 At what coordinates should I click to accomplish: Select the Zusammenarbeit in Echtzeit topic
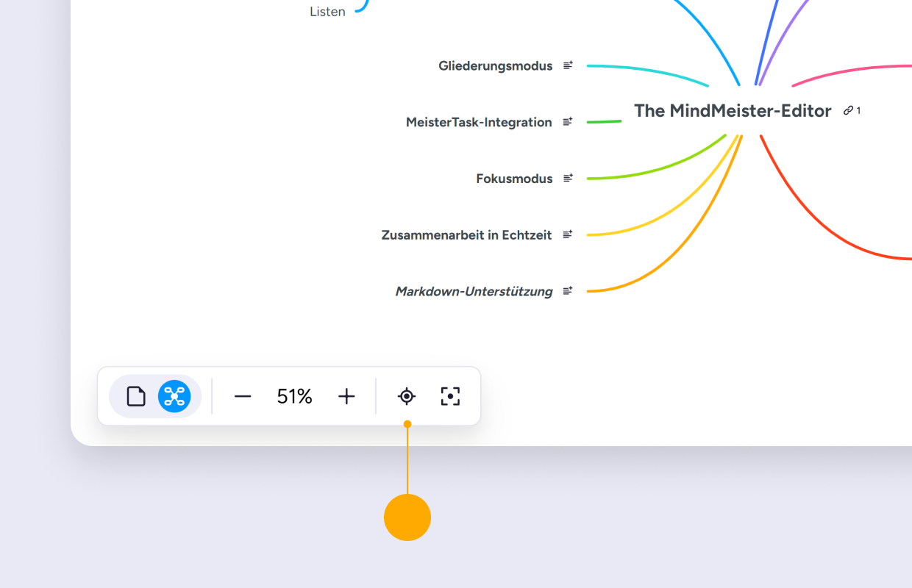click(x=466, y=235)
